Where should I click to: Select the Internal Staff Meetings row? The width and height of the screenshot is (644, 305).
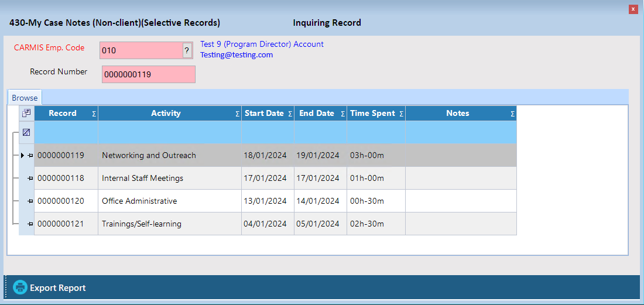(142, 179)
